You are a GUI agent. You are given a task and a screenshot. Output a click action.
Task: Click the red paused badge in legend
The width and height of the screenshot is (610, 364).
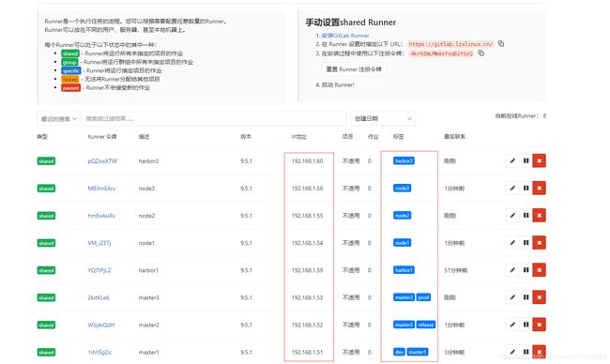(70, 87)
